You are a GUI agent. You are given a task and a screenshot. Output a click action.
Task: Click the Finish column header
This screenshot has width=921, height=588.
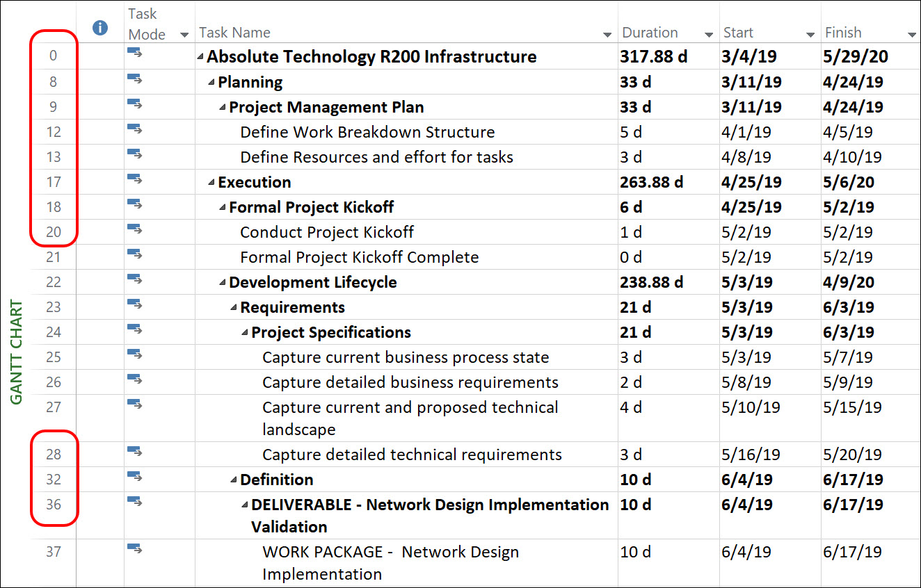[843, 33]
